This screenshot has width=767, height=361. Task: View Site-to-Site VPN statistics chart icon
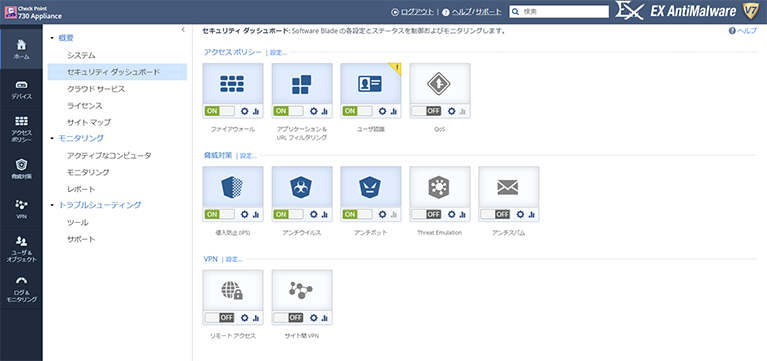[x=325, y=318]
